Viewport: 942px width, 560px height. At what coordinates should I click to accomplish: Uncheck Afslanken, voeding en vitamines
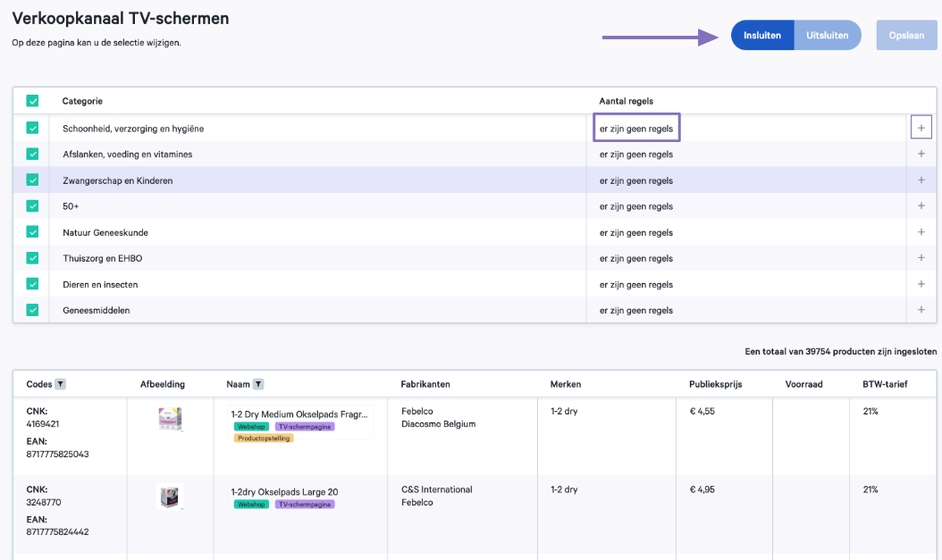32,155
